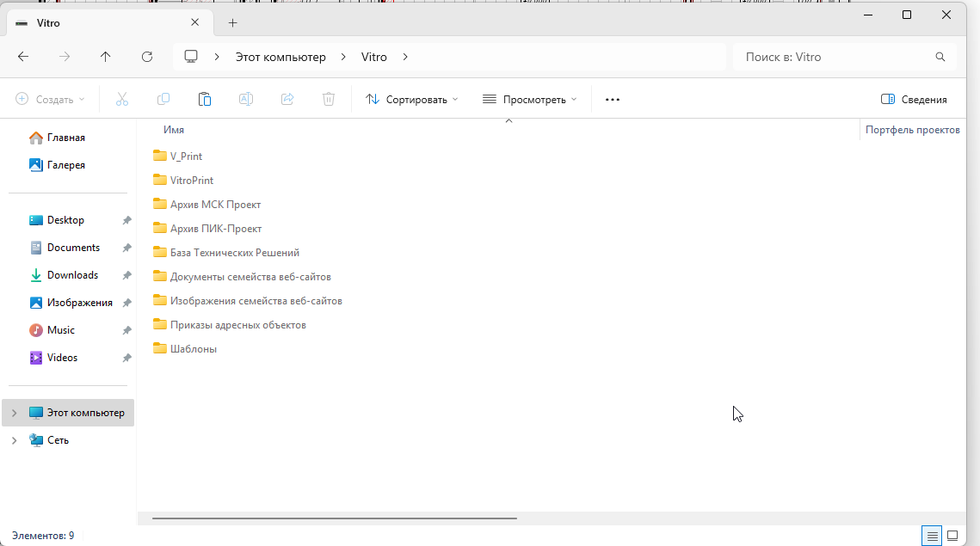Screen dimensions: 980x546
Task: Click Этот компьютер in the address breadcrumb
Action: [280, 57]
